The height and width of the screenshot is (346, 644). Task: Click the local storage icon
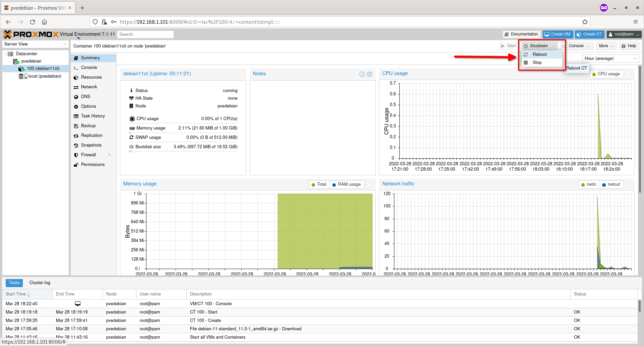(x=23, y=76)
